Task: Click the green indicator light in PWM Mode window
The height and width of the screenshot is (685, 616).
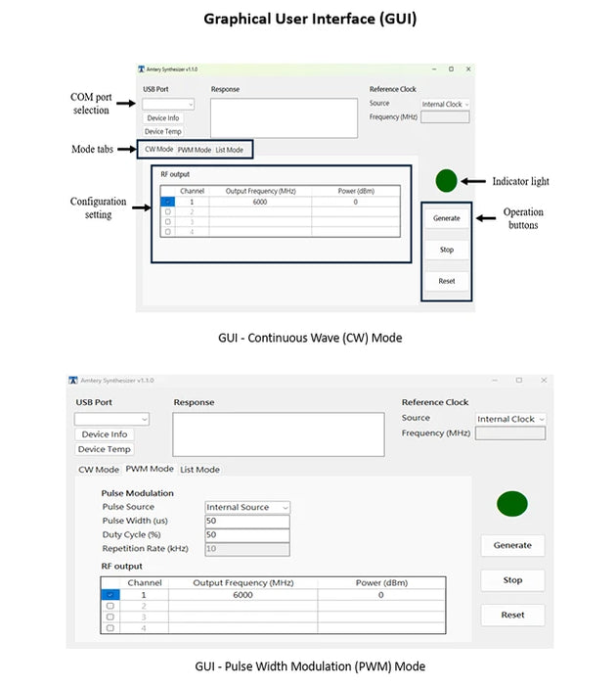Action: pos(512,504)
